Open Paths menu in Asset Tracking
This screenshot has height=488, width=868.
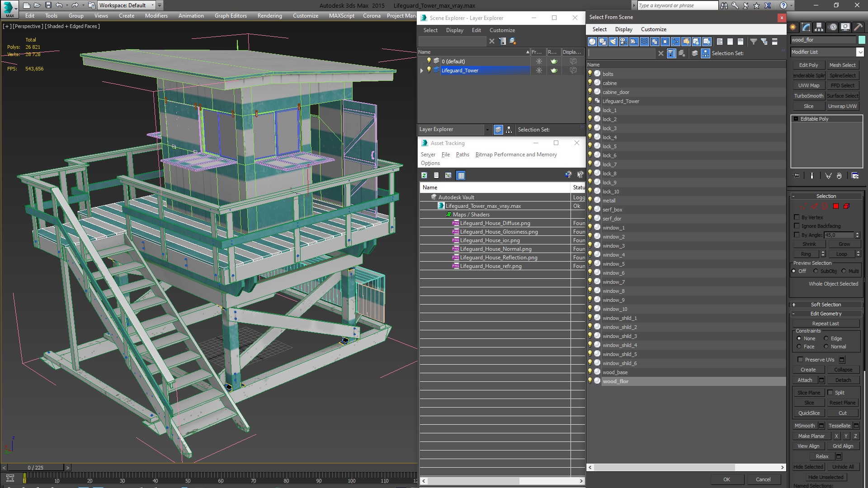(462, 155)
